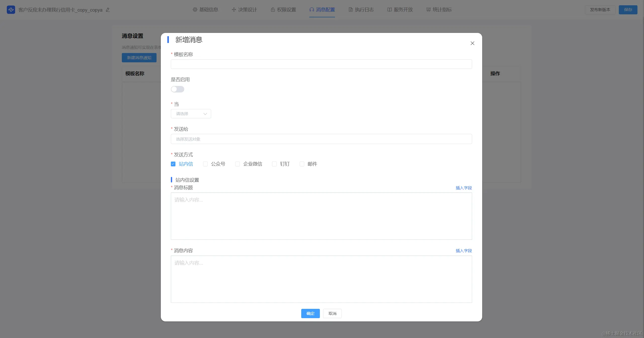Close the 新增消息 dialog with X icon

click(472, 43)
